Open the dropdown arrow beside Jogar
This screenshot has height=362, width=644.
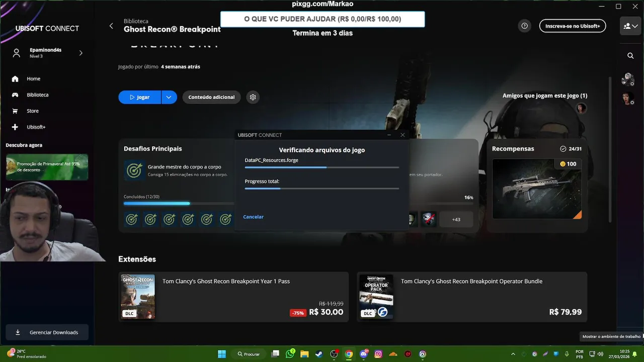[169, 97]
